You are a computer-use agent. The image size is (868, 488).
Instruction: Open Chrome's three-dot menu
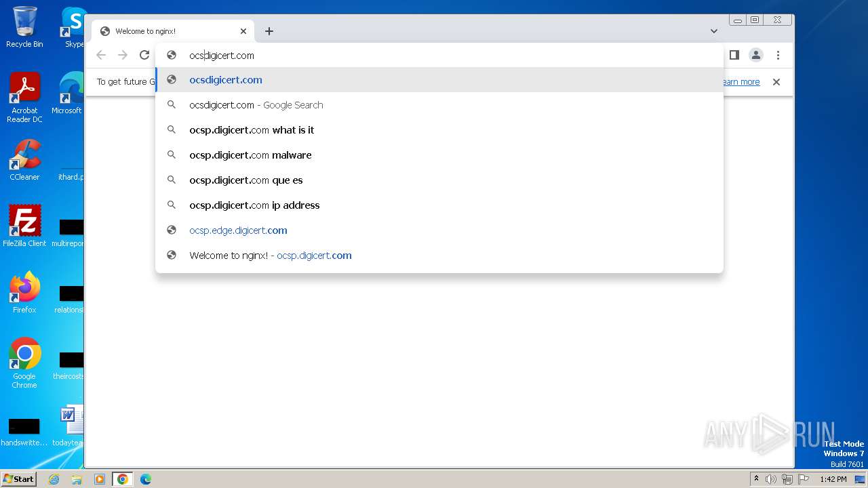[x=778, y=55]
